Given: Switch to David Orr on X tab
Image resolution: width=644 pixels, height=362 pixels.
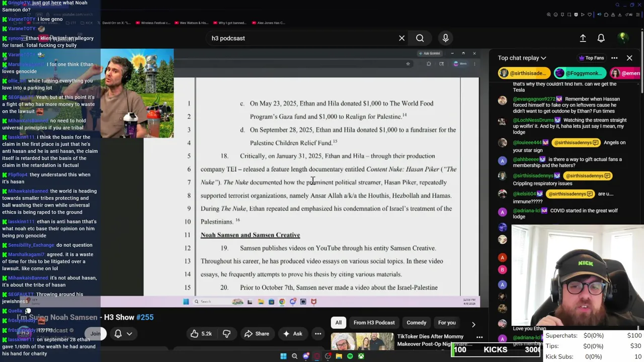Looking at the screenshot, I should 115,23.
